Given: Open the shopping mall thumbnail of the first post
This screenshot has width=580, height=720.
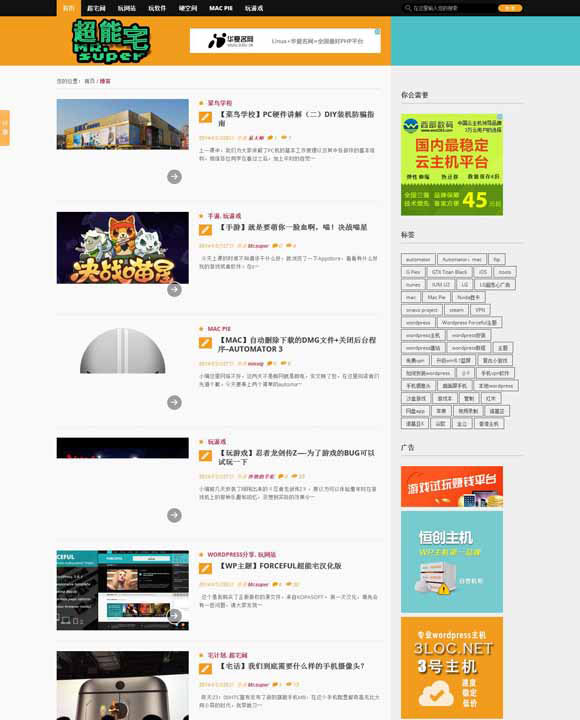Looking at the screenshot, I should coord(123,124).
